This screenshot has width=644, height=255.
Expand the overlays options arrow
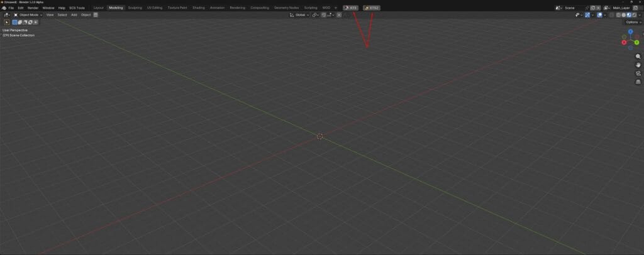tap(605, 14)
